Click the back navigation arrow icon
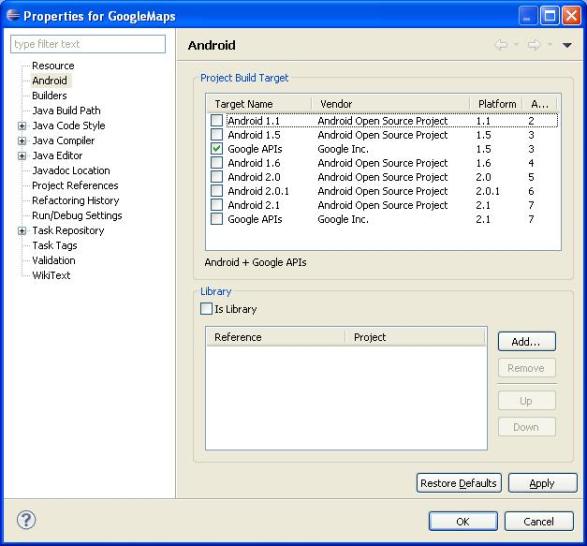 click(501, 45)
